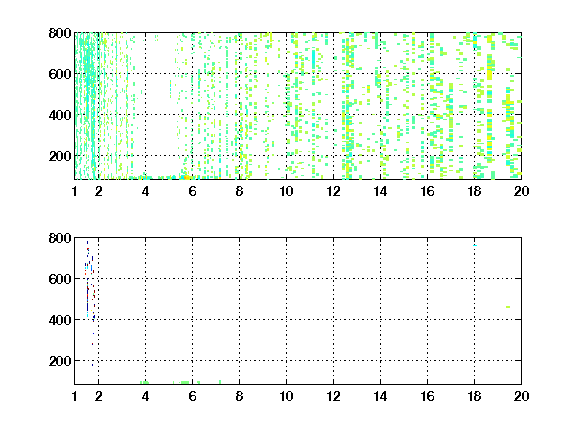
Task: Click the x-axis tick label 4 of bottom plot
Action: pos(145,396)
